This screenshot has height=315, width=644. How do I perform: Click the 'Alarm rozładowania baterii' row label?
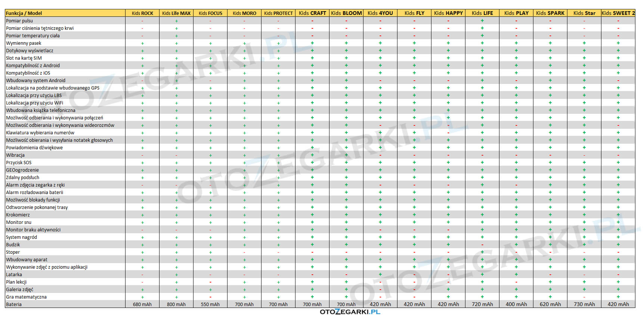click(x=35, y=193)
